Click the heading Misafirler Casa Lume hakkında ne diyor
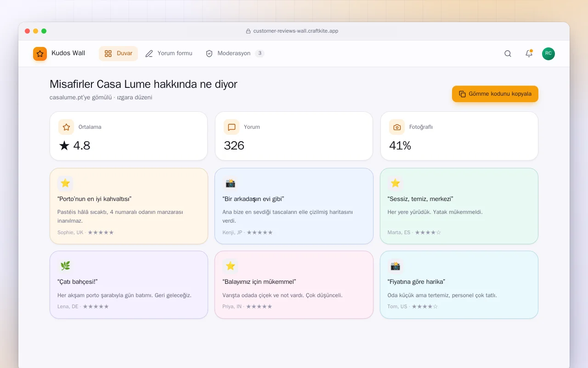This screenshot has height=368, width=588. (x=143, y=84)
